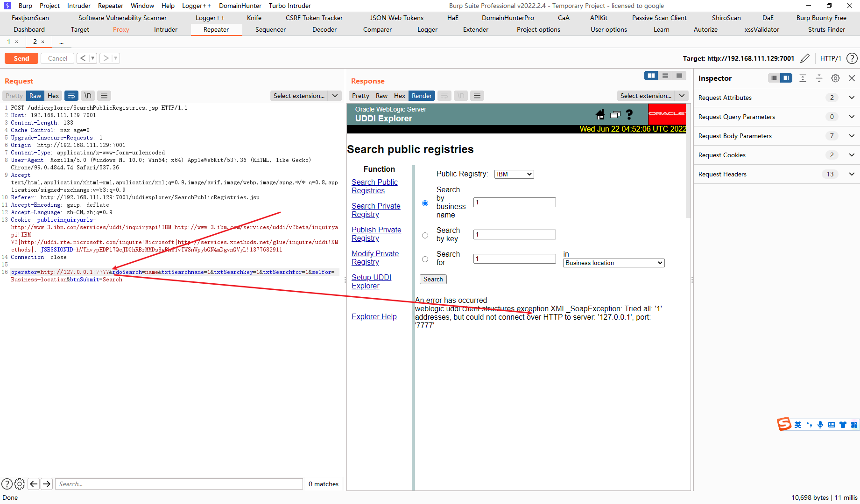Click home icon in UDDI Explorer header
This screenshot has height=504, width=860.
coord(600,114)
